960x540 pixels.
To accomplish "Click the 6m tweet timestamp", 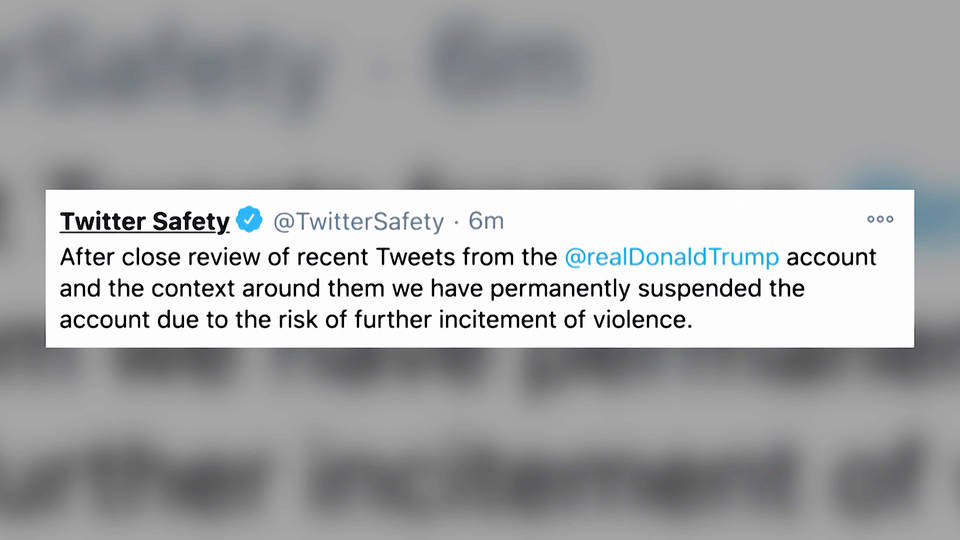I will pos(486,221).
